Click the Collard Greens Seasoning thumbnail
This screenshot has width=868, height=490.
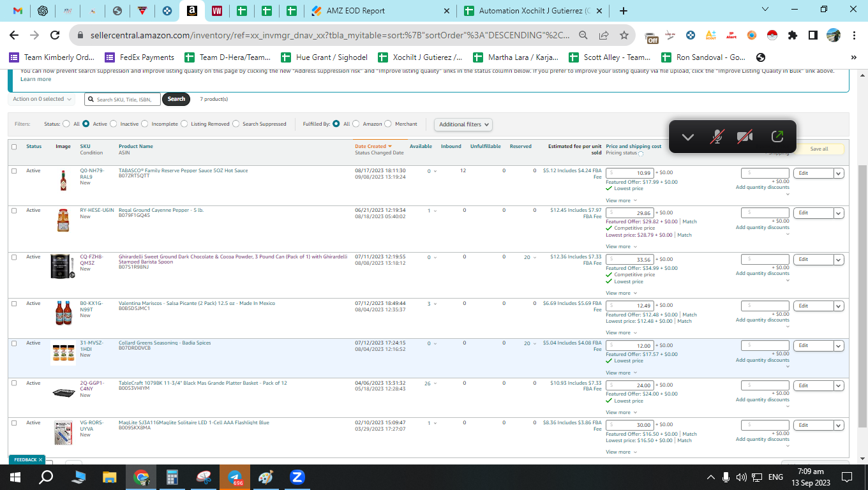pos(63,353)
